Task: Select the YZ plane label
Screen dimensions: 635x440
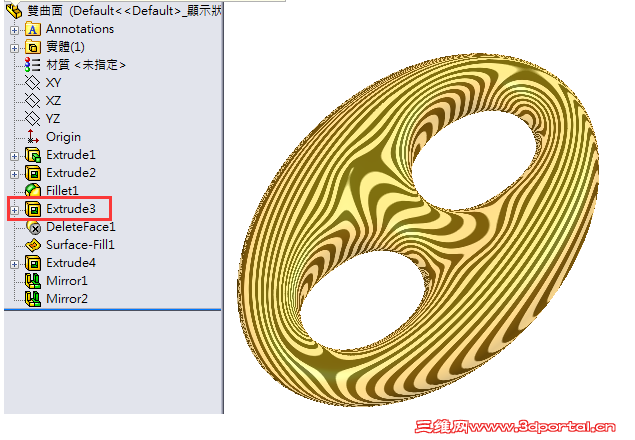Action: coord(53,119)
